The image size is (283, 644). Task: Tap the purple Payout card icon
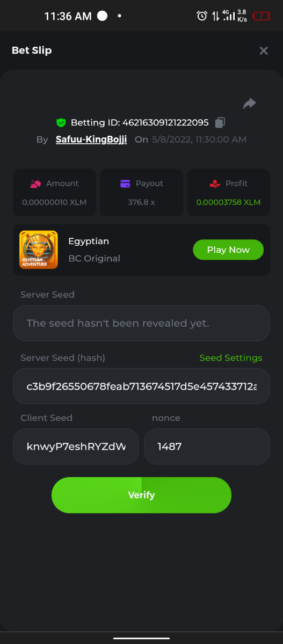pos(125,184)
